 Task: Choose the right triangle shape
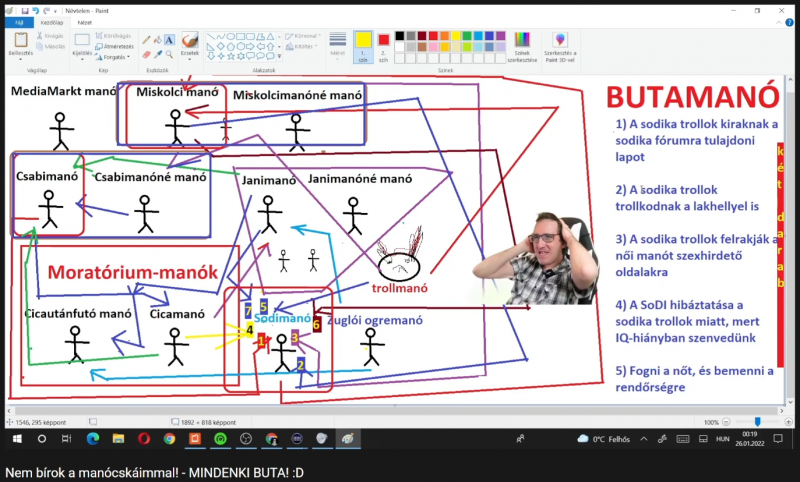coord(211,46)
